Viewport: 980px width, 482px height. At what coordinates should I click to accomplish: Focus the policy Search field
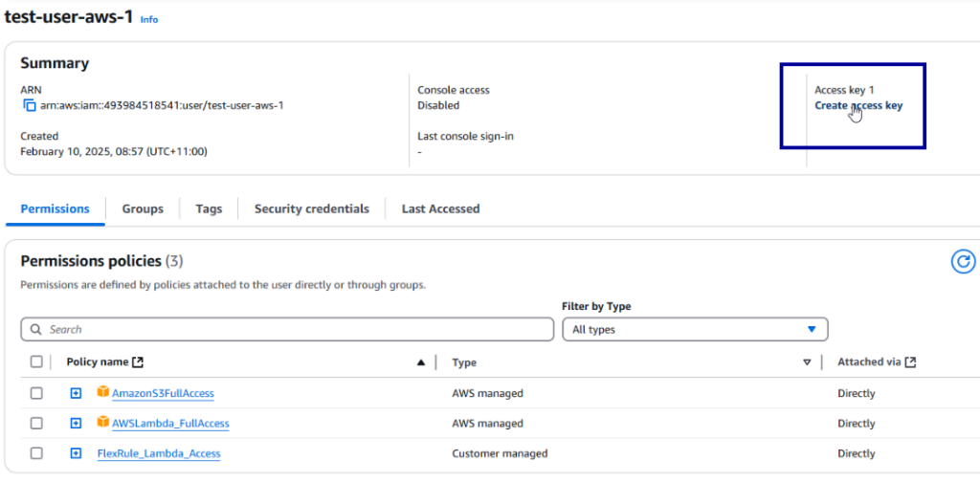tap(287, 329)
